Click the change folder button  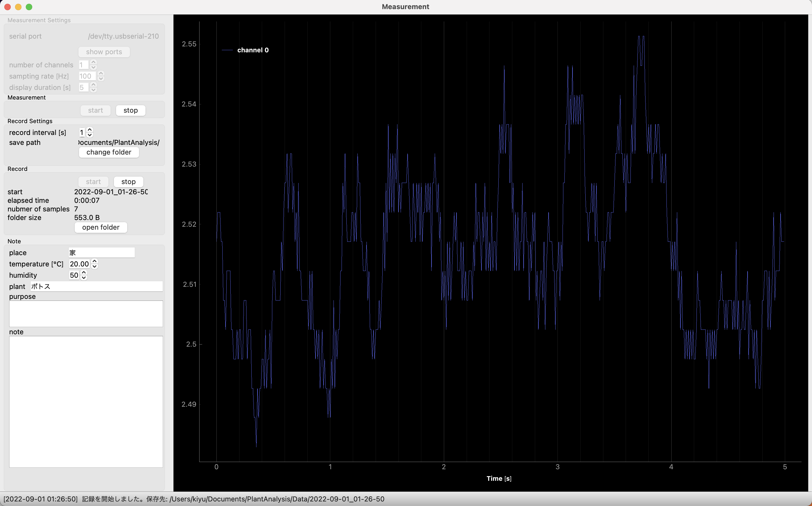tap(109, 152)
